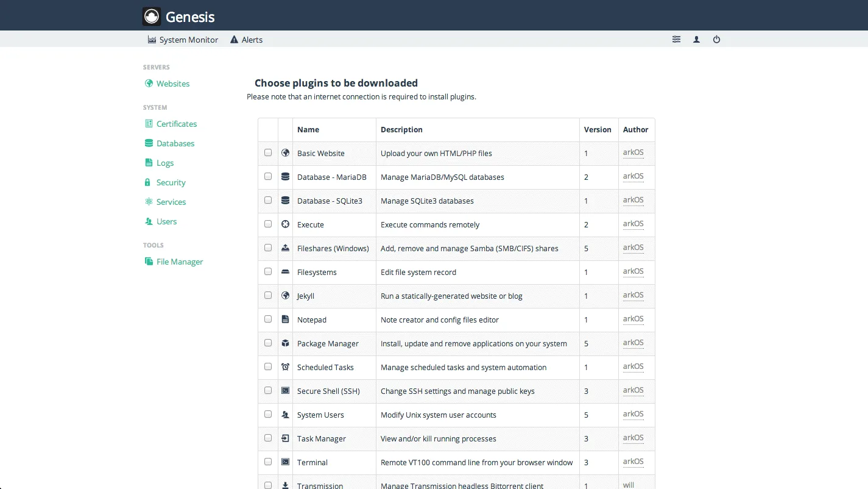Click the will author link for Transmission
Image resolution: width=868 pixels, height=489 pixels.
tap(628, 485)
